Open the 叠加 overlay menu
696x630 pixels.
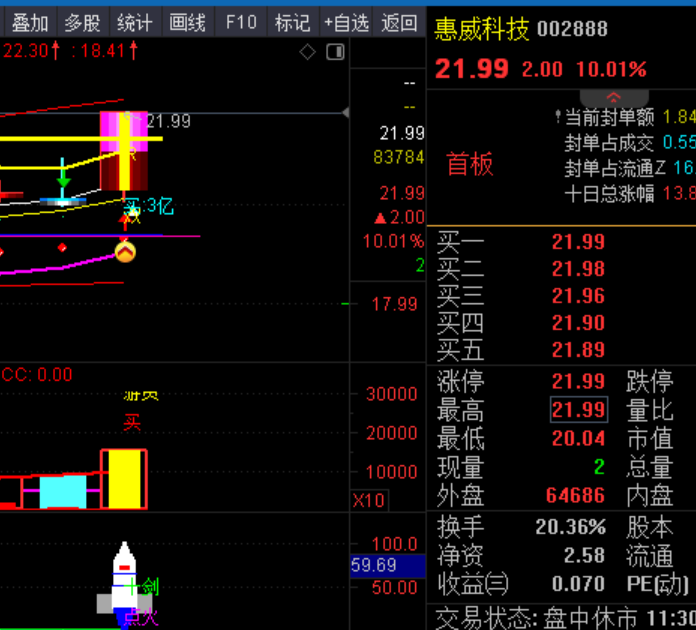(x=30, y=22)
